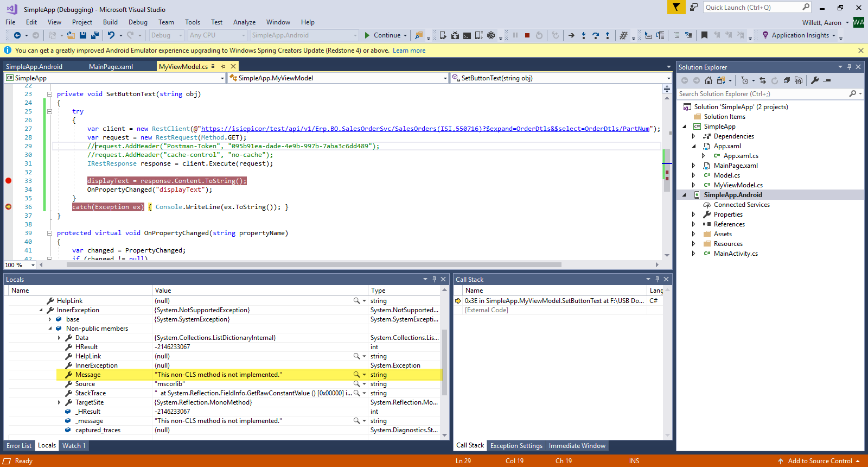The height and width of the screenshot is (467, 868).
Task: Expand the Data row in Locals
Action: [59, 338]
